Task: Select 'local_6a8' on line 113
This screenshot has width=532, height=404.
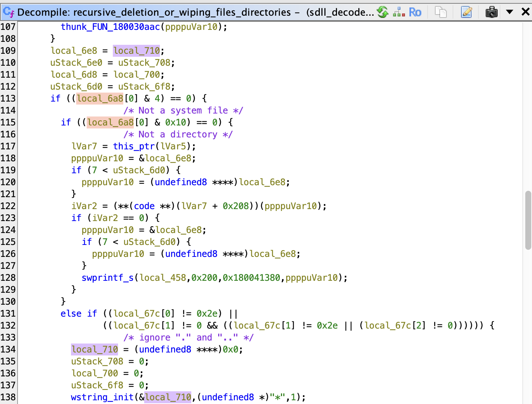Action: pyautogui.click(x=100, y=99)
